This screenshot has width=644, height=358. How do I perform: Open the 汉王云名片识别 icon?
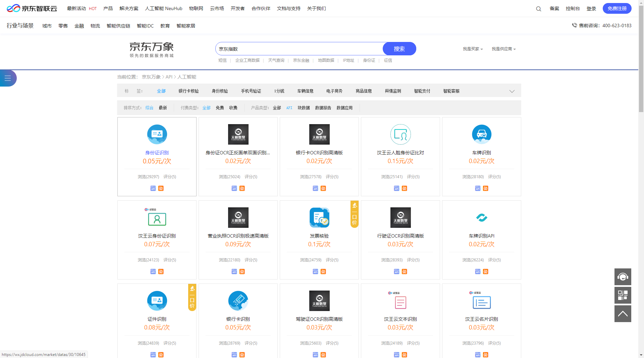482,301
